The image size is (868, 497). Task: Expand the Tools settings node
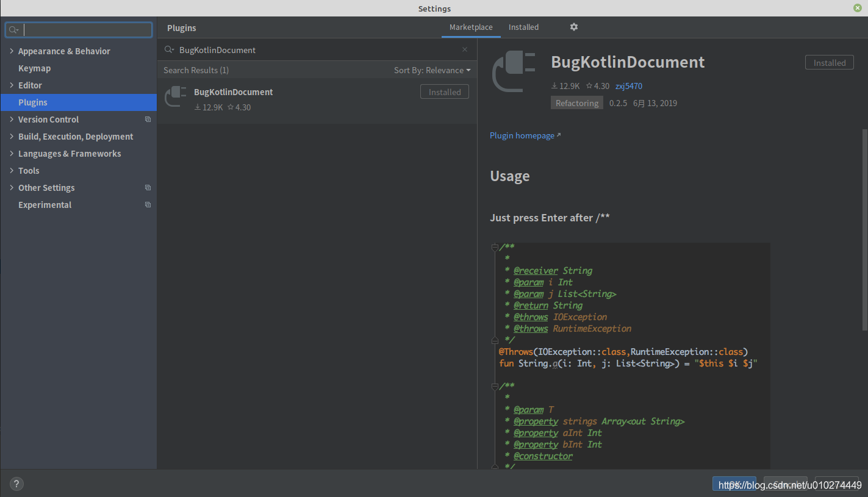point(12,171)
